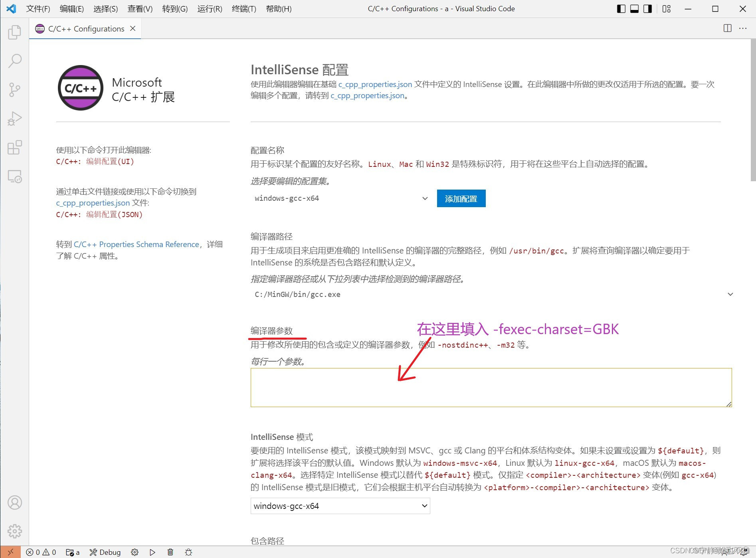Click into the 编译器参数 text area
Viewport: 756px width, 558px height.
[491, 388]
